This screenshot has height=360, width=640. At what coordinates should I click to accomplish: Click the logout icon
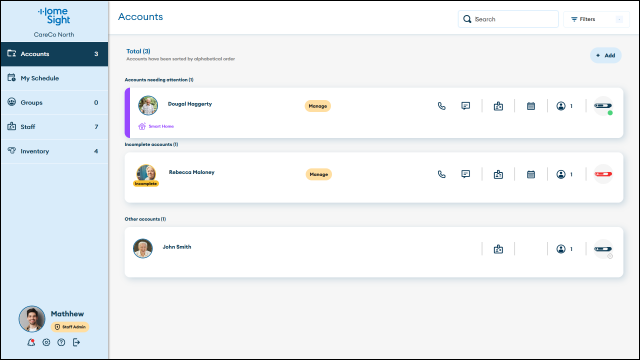point(76,342)
